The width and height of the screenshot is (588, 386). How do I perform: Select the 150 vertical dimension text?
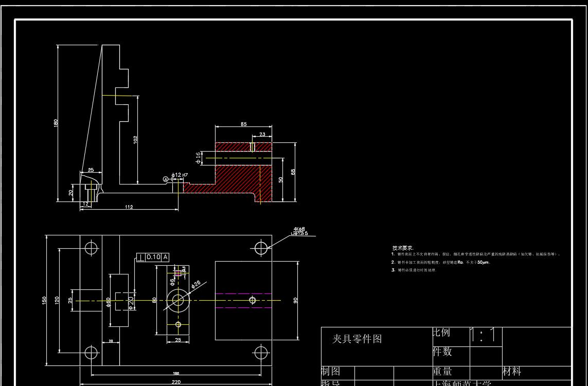coord(44,301)
